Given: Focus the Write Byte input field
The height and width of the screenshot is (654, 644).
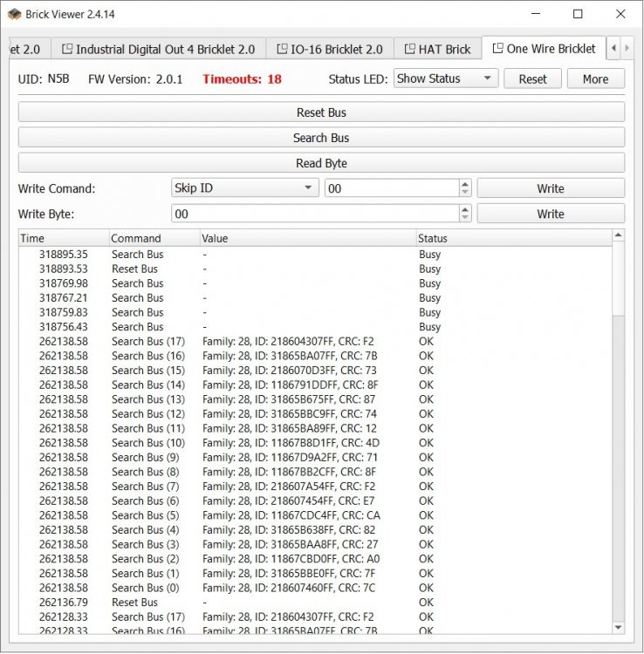Looking at the screenshot, I should 314,214.
